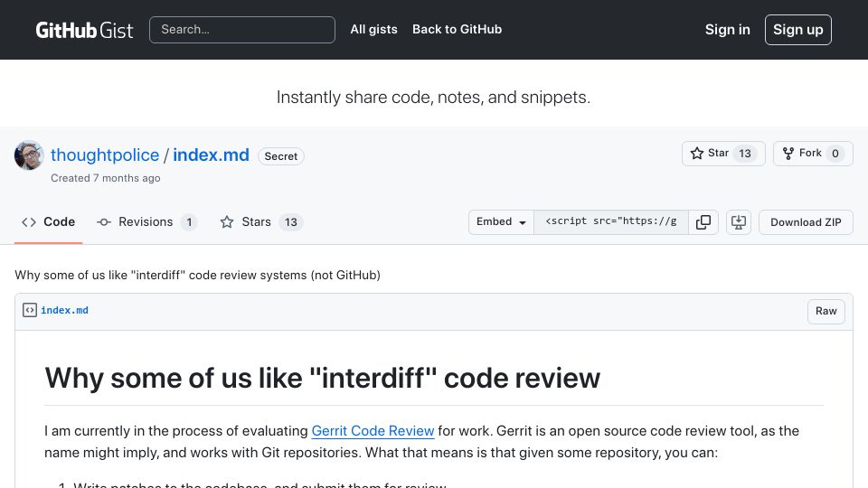The image size is (868, 488).
Task: Go to All gists
Action: (x=373, y=29)
